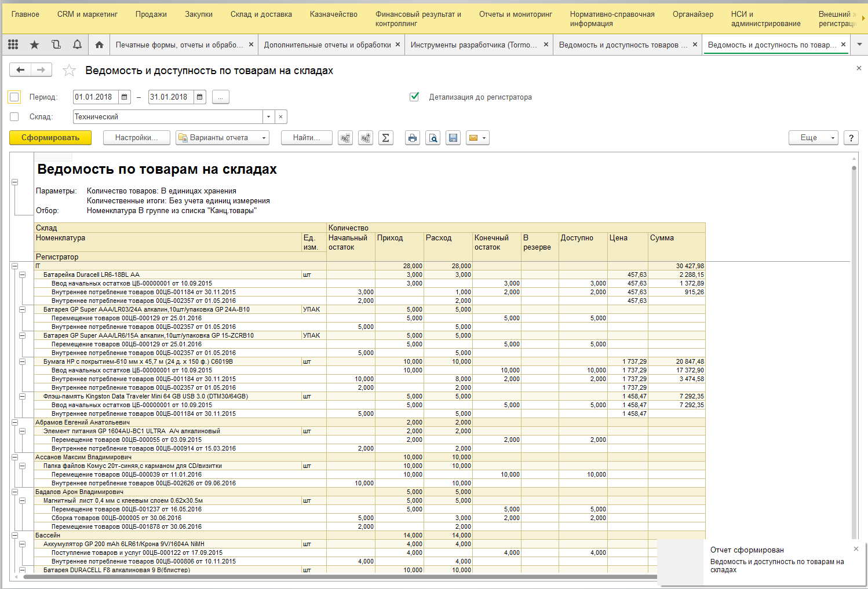Collapse 'Абрамов Евгений Анатольевич' group
Viewport: 868px width, 589px height.
[15, 423]
